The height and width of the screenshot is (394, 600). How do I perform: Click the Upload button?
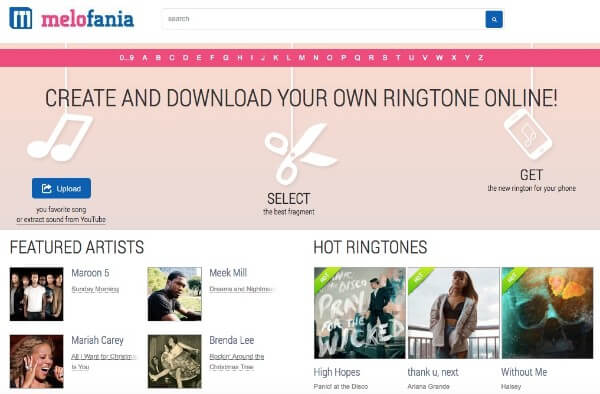click(62, 188)
